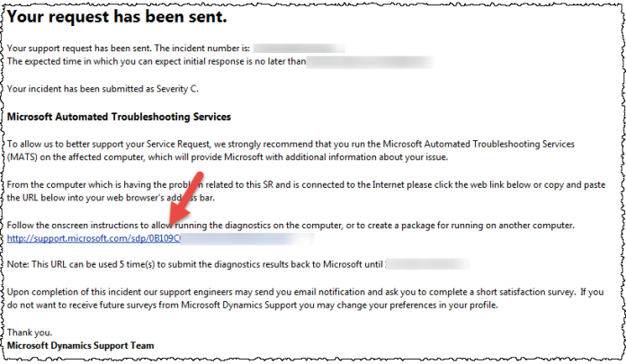Click the "(MATS) on the affected computer" line
Screen dimensions: 626x364
(x=228, y=157)
